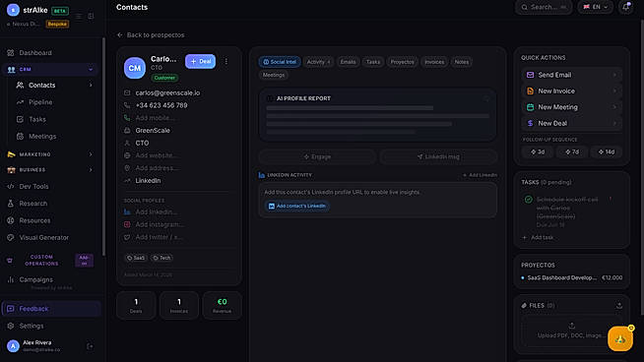Click the Add LinkedIn link
The height and width of the screenshot is (362, 644).
480,175
